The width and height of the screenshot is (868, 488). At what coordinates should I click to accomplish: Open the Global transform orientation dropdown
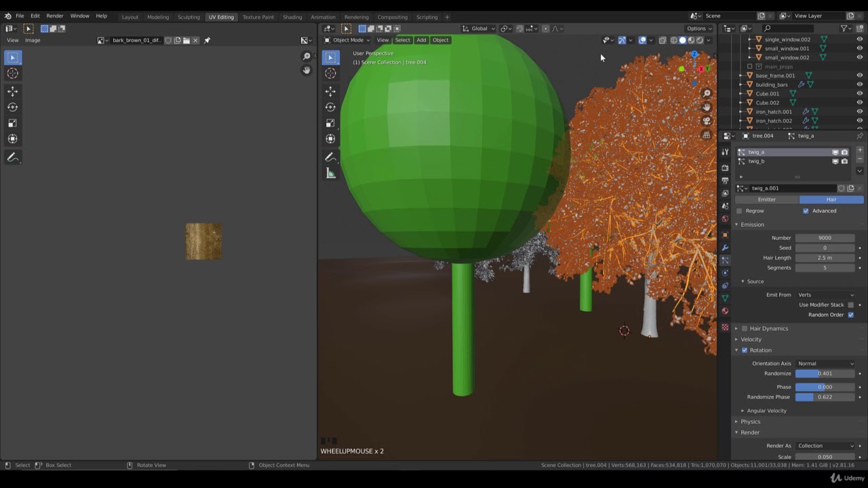[479, 28]
